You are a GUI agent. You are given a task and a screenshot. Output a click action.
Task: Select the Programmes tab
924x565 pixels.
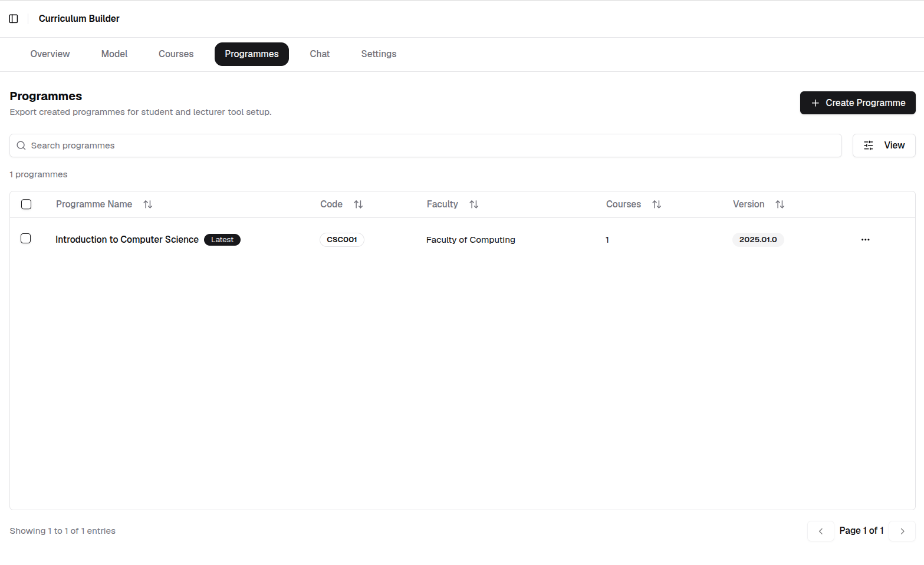click(252, 54)
